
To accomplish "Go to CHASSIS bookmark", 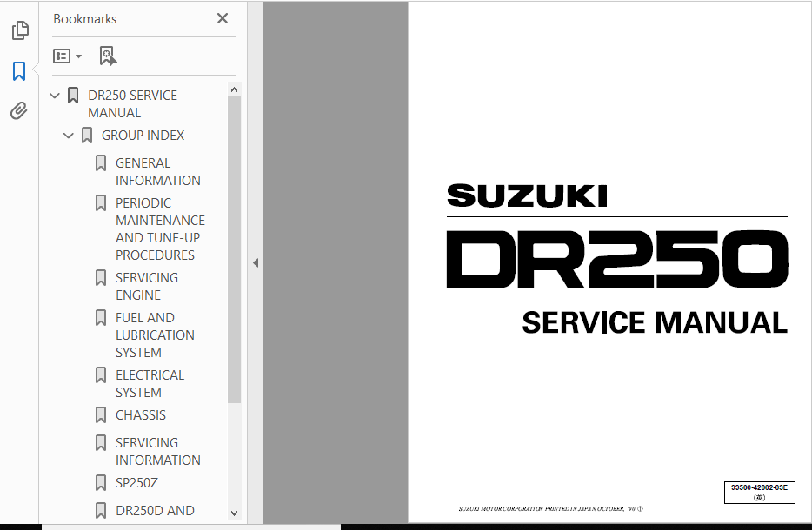I will coord(141,415).
